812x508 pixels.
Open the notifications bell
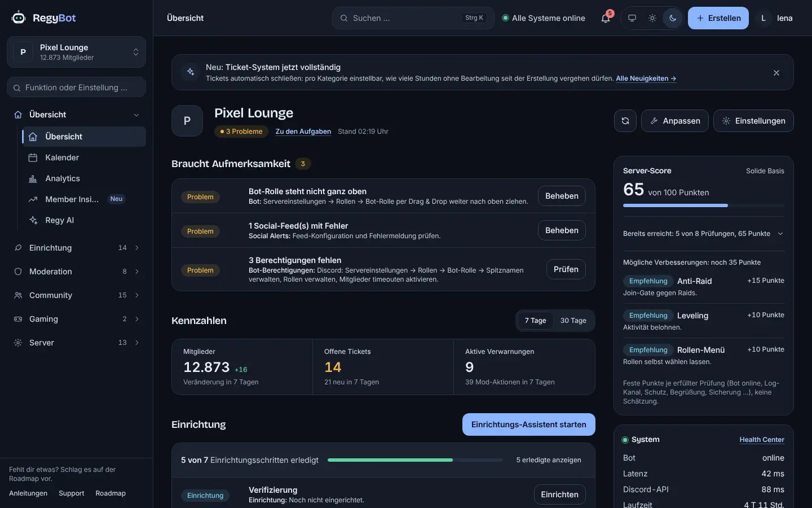pyautogui.click(x=606, y=18)
